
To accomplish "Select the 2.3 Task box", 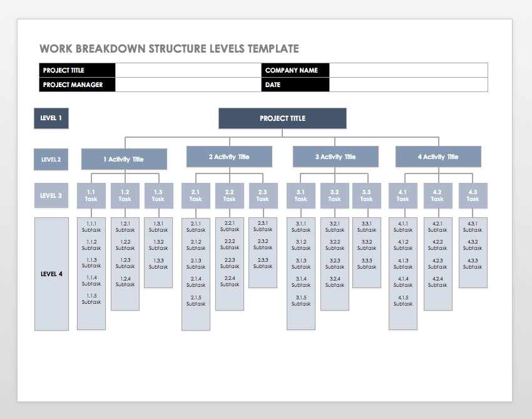I will [x=263, y=195].
